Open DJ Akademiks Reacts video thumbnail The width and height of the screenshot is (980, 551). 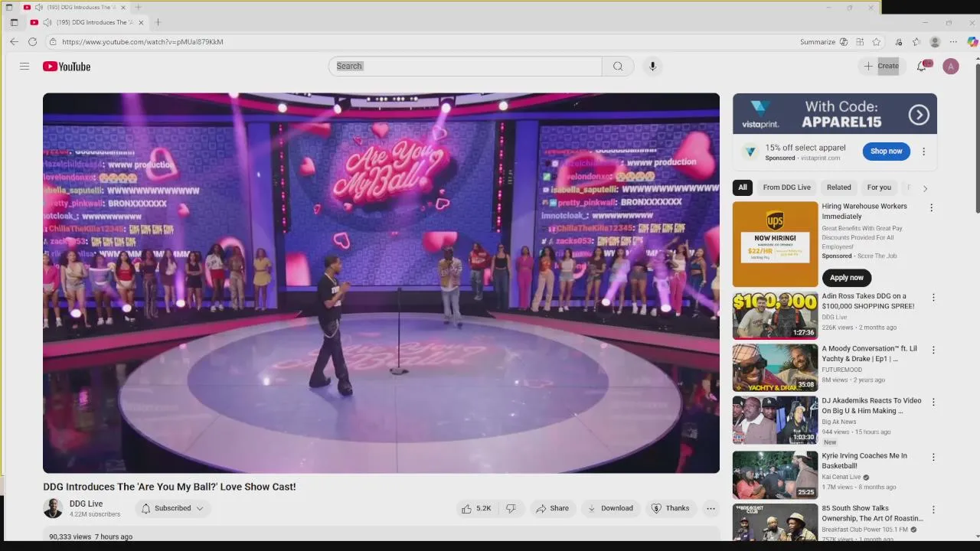point(776,419)
